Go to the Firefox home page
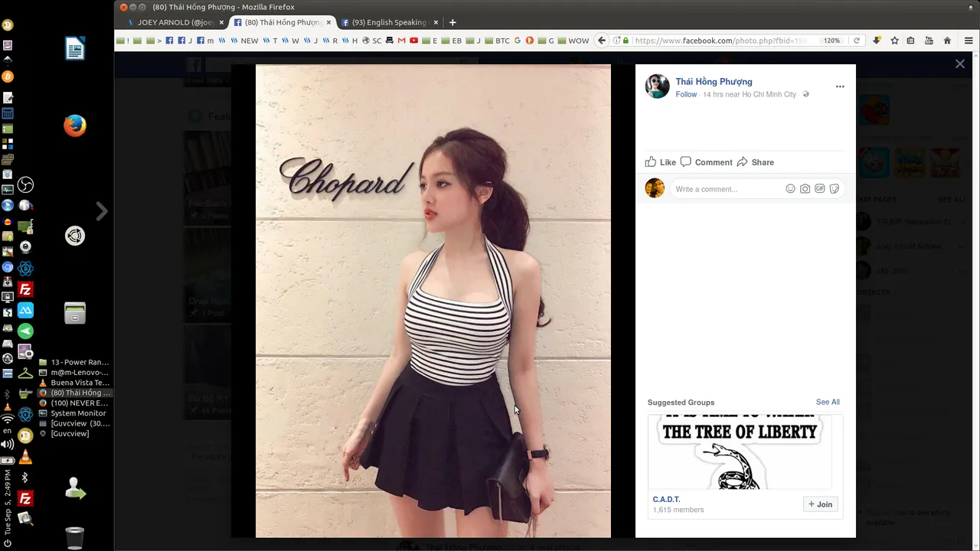The height and width of the screenshot is (551, 980). click(x=947, y=41)
